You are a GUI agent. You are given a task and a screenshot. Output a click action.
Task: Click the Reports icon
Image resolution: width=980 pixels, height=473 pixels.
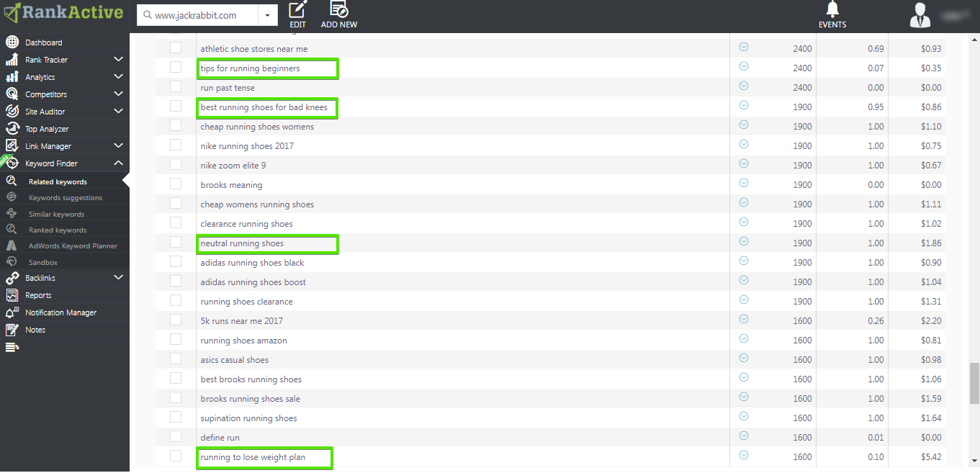coord(12,295)
